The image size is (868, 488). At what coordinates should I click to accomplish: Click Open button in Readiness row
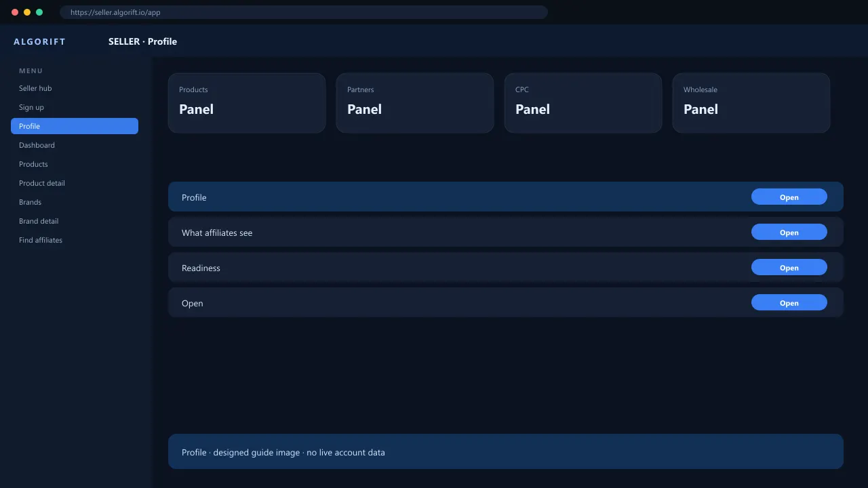(x=789, y=267)
